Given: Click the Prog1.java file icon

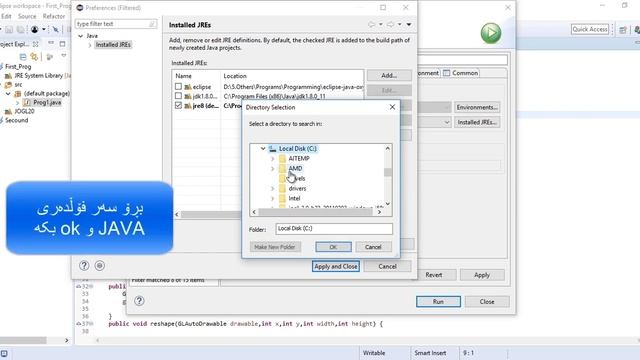Looking at the screenshot, I should 27,102.
